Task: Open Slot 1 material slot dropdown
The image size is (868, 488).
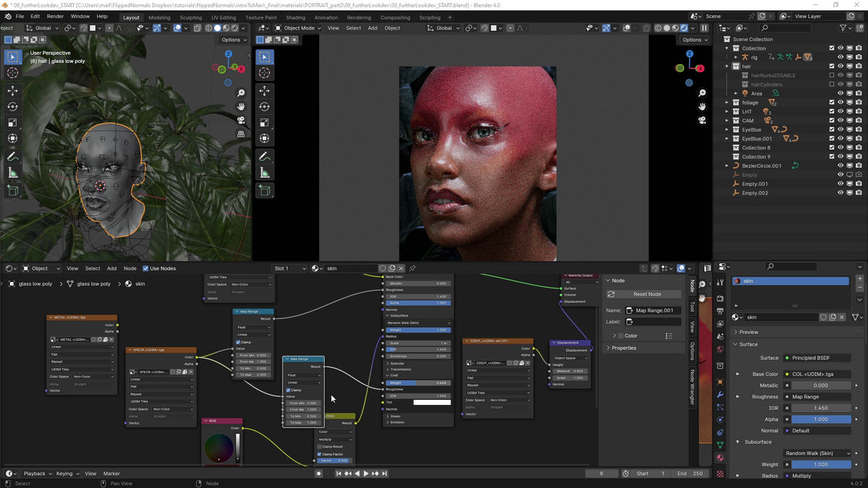Action: pyautogui.click(x=290, y=268)
